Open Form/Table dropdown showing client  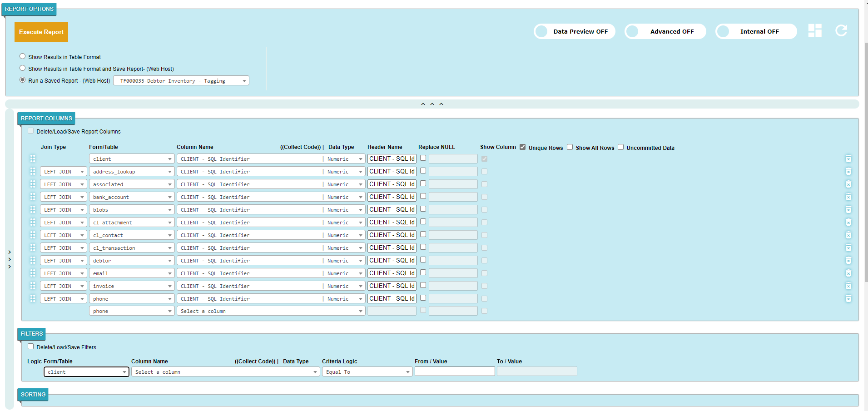[x=132, y=159]
